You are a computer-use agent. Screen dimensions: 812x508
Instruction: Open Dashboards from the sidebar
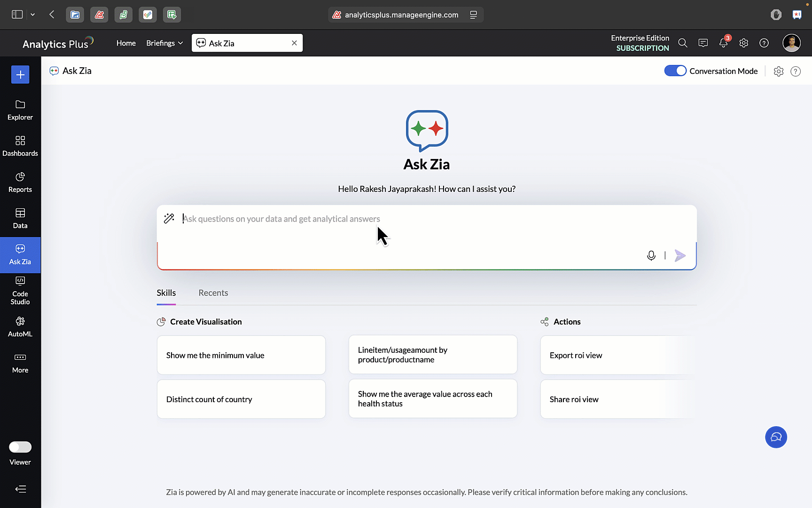[x=20, y=146]
